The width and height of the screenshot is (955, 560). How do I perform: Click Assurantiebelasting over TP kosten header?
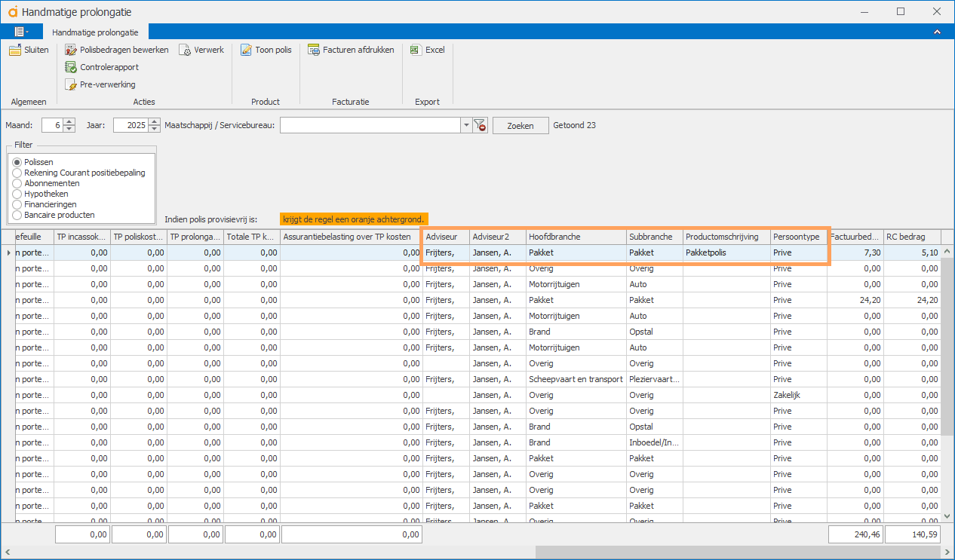click(351, 237)
